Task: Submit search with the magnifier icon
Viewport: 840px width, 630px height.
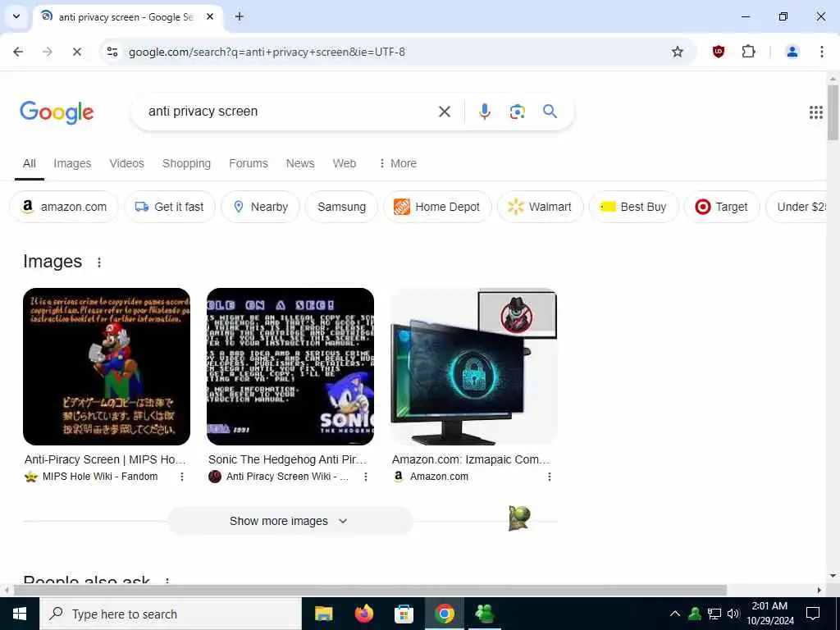Action: click(550, 112)
